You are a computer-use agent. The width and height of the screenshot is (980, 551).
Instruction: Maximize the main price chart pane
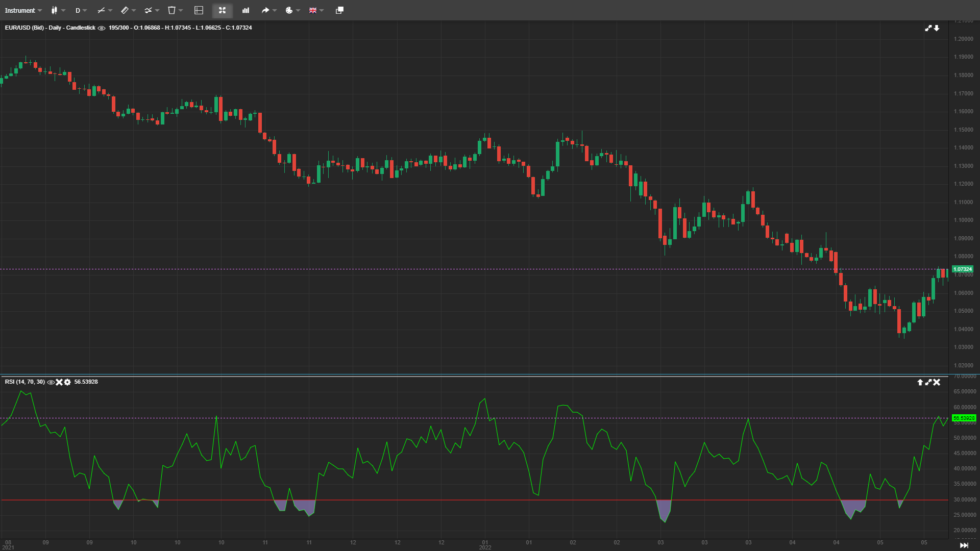click(x=928, y=28)
